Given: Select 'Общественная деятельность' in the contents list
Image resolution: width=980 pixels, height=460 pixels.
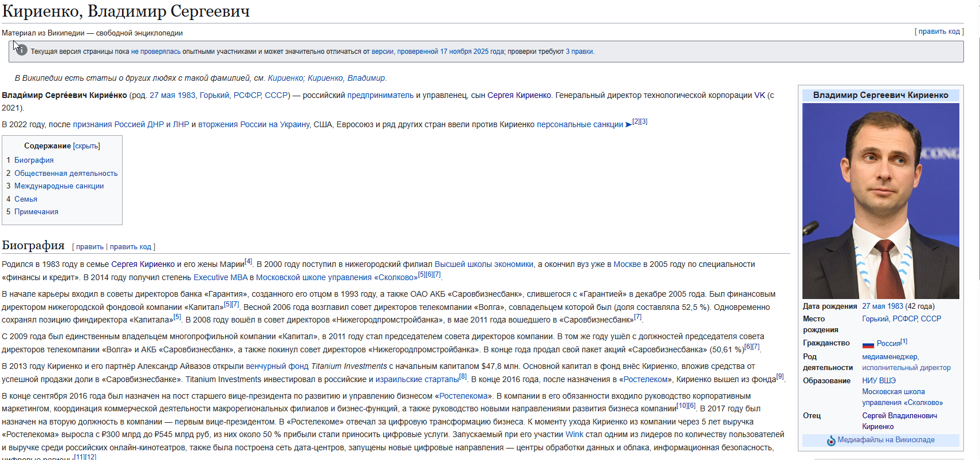Looking at the screenshot, I should coord(66,173).
